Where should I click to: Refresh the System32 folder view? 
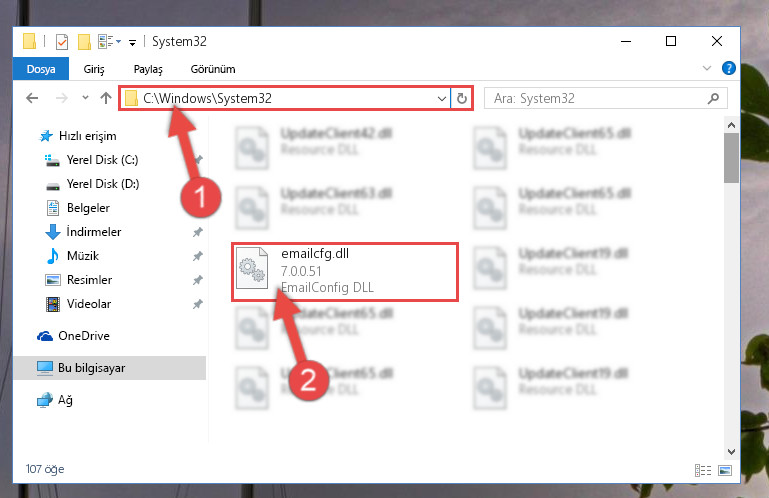[461, 99]
